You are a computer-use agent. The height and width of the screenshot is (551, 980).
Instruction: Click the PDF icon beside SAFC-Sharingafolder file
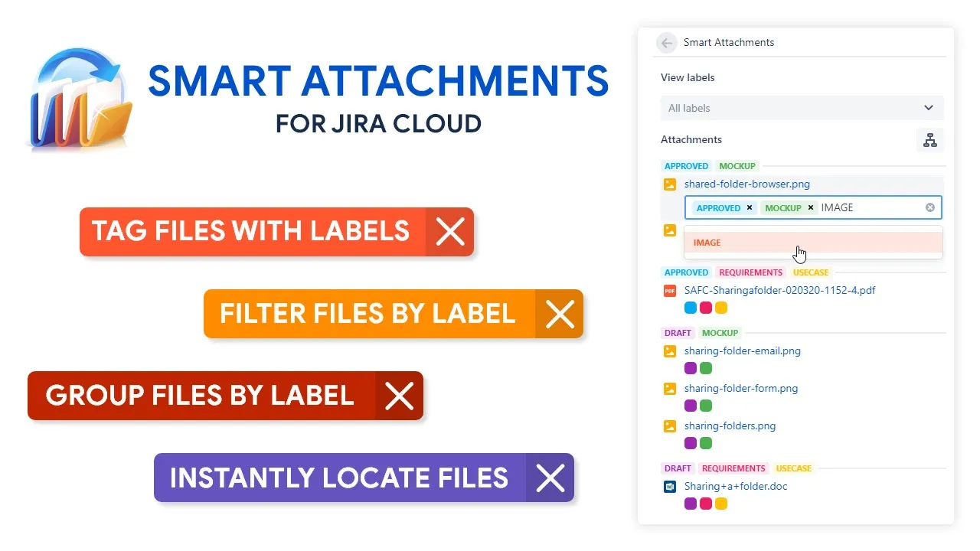(670, 291)
